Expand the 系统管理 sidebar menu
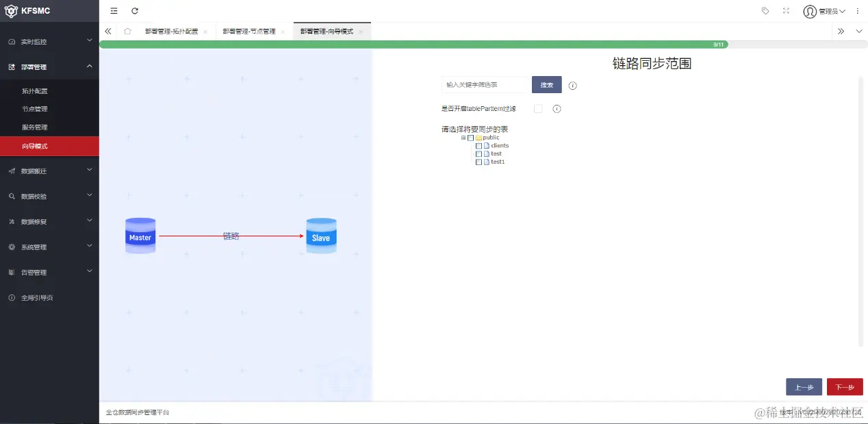 pos(90,246)
